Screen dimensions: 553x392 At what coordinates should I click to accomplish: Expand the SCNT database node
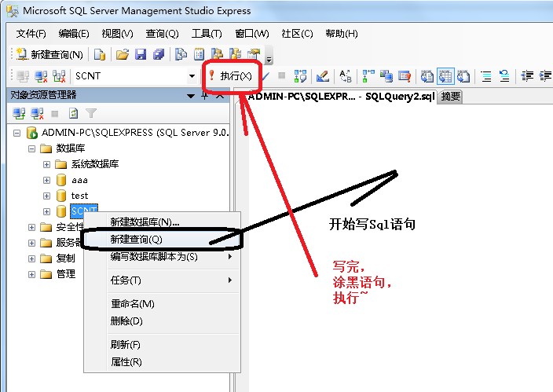point(46,211)
